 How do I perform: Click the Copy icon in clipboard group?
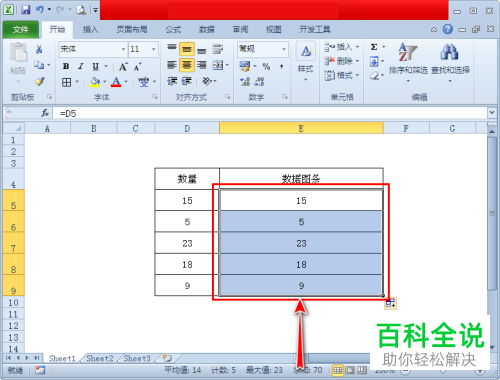click(39, 65)
